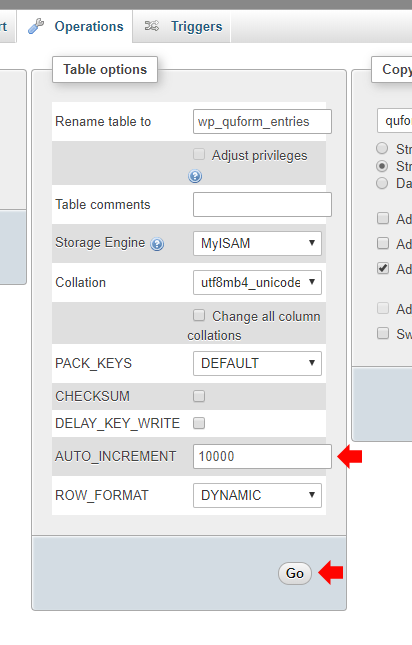The width and height of the screenshot is (412, 645).
Task: Click the selected middle radio button in Copy panel
Action: (382, 166)
